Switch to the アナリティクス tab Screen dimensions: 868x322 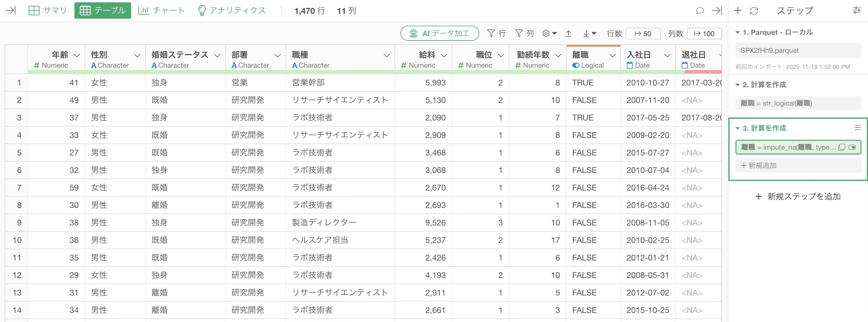tap(231, 10)
